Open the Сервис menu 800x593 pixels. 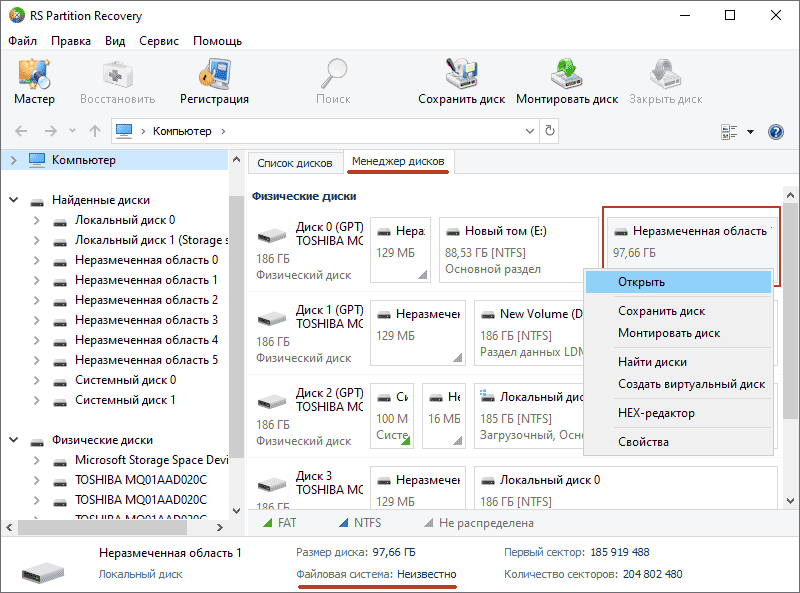point(159,41)
